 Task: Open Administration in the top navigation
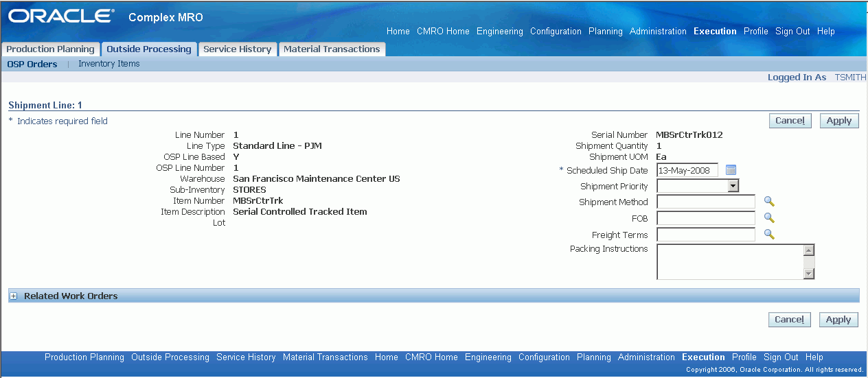pyautogui.click(x=658, y=32)
